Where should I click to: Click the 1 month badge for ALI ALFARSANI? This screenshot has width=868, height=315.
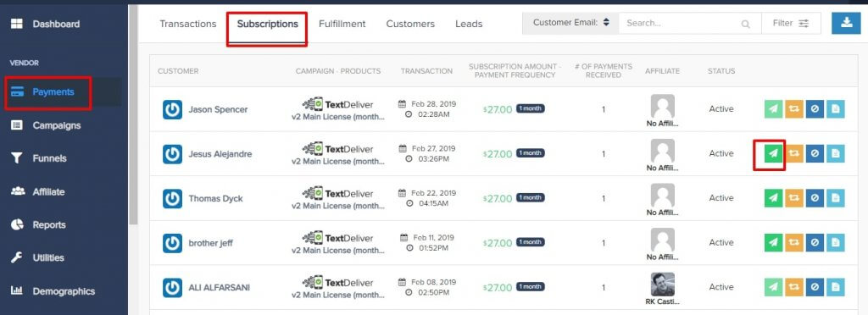[x=531, y=287]
